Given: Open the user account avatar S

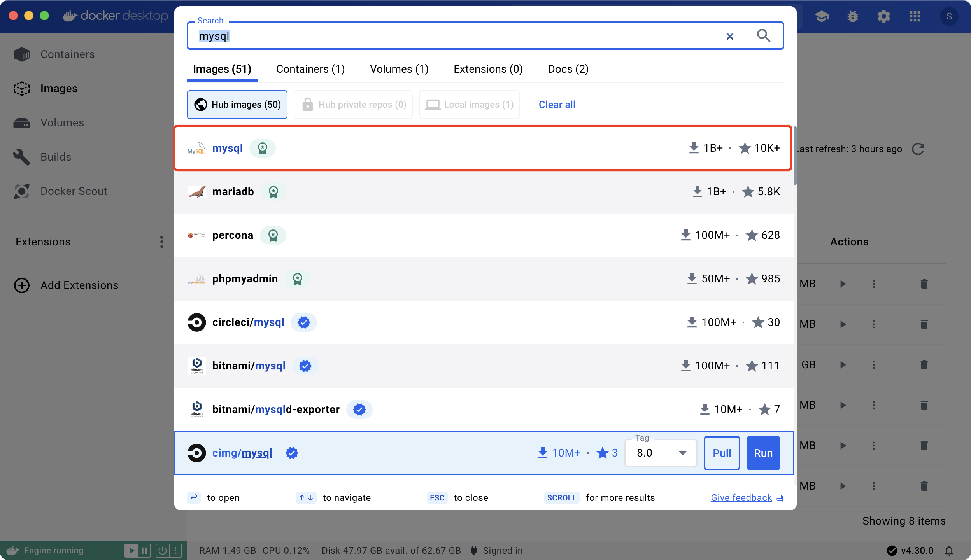Looking at the screenshot, I should (949, 16).
